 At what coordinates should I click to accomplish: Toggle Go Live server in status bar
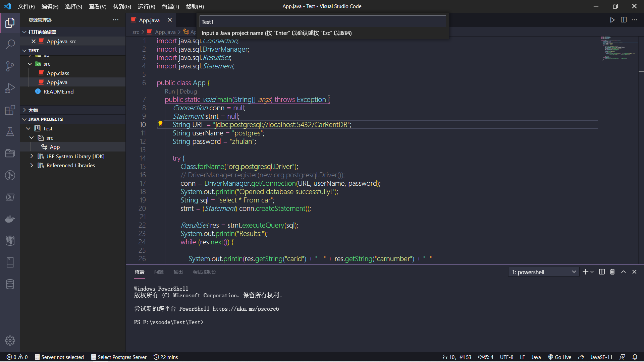click(x=560, y=357)
